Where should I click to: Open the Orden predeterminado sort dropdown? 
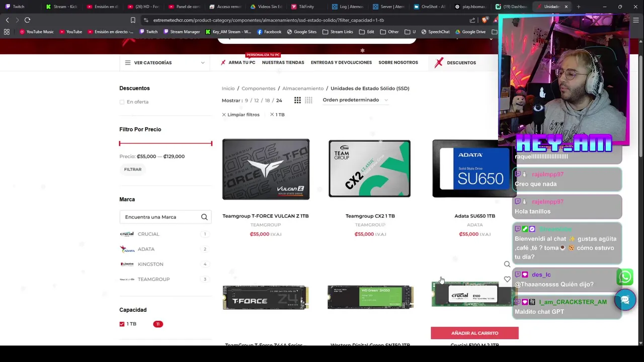[x=355, y=100]
